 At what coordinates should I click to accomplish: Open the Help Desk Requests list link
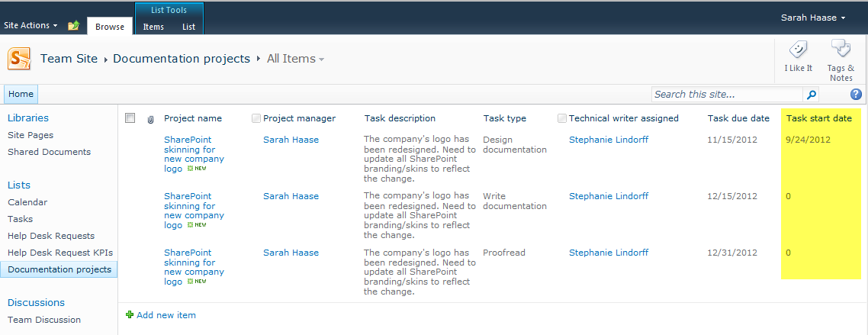point(51,236)
